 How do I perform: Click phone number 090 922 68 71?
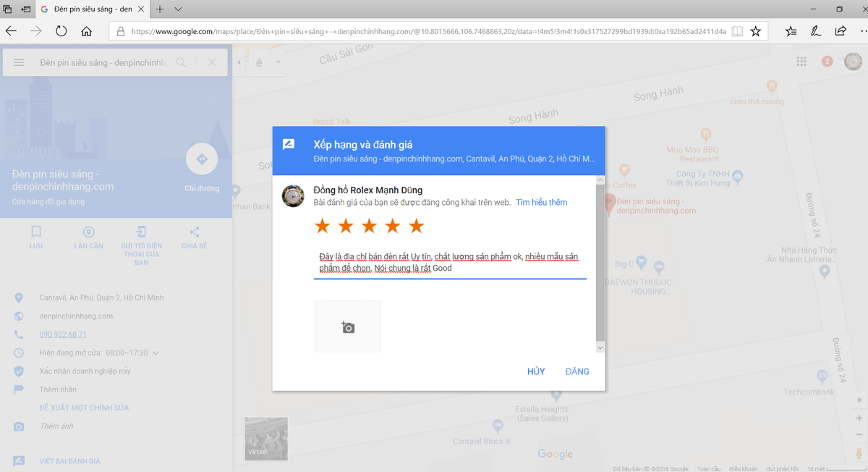click(x=63, y=334)
